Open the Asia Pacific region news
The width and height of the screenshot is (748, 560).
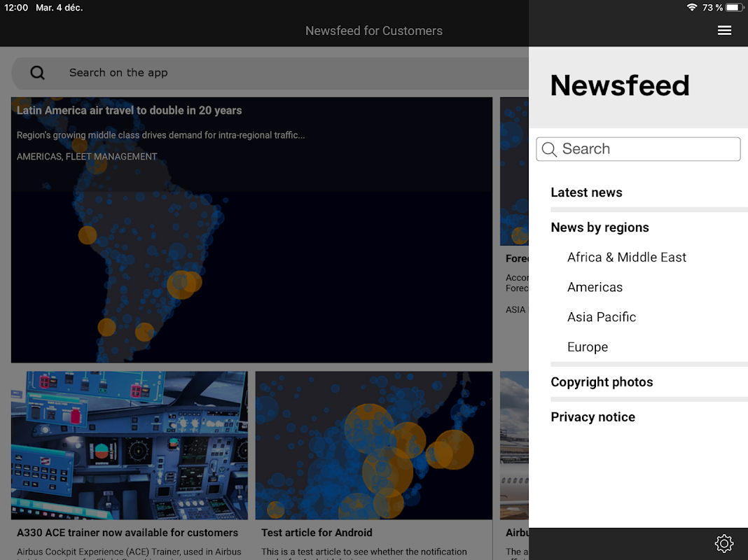pos(602,317)
